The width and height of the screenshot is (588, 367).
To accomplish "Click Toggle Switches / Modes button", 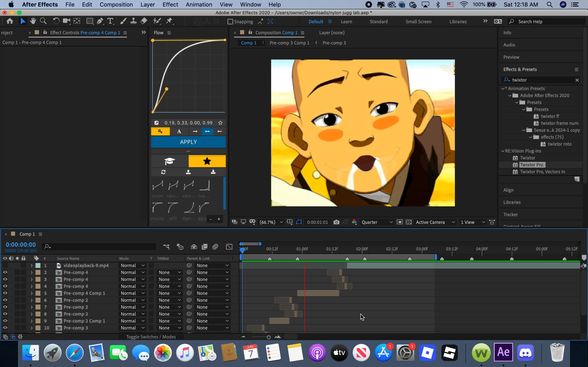I will coord(151,337).
